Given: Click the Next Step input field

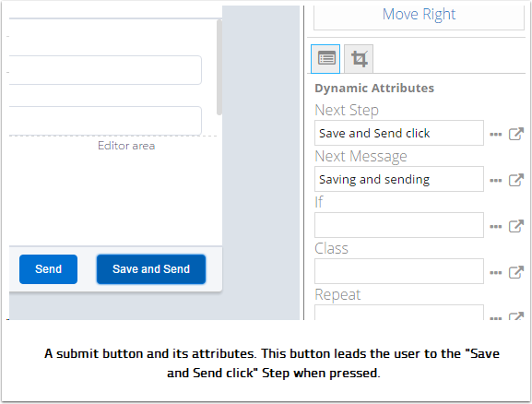Looking at the screenshot, I should click(x=399, y=133).
